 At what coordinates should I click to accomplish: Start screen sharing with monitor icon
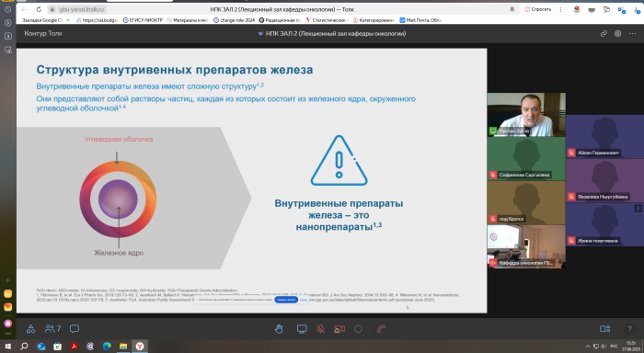tap(302, 329)
